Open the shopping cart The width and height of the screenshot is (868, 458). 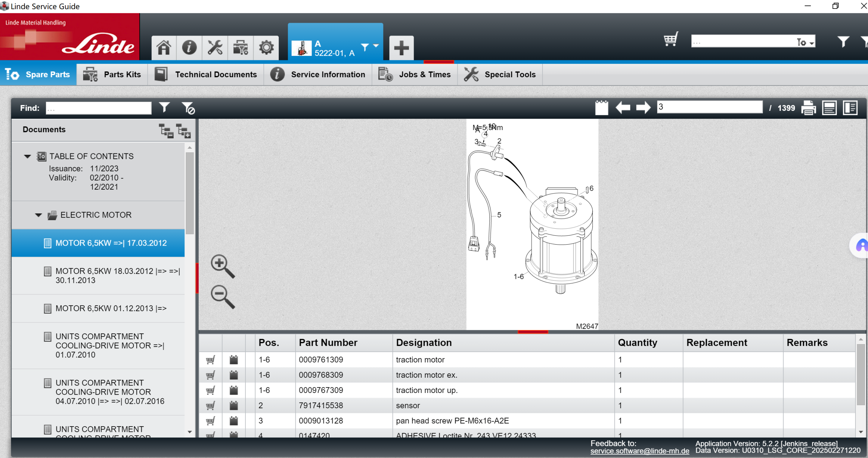click(x=671, y=40)
